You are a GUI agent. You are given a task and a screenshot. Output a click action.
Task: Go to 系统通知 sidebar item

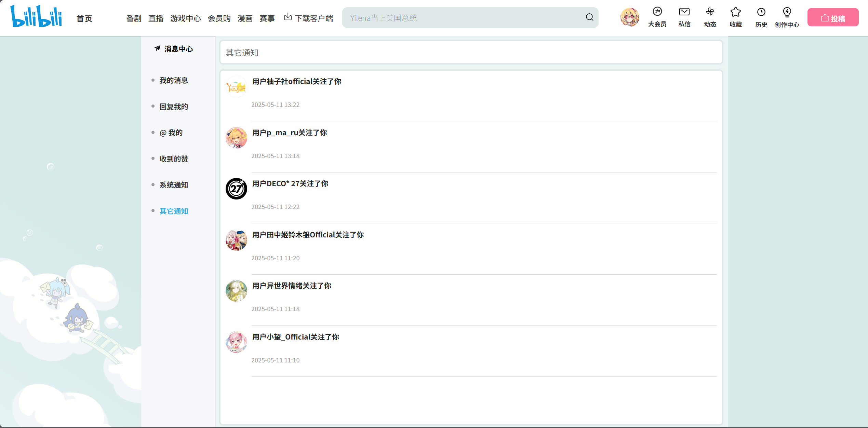click(174, 185)
